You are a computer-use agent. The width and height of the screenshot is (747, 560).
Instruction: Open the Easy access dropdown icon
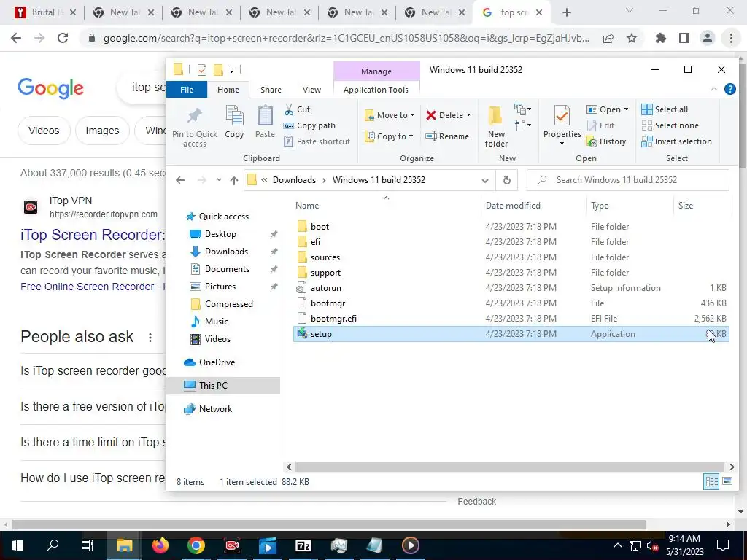522,125
